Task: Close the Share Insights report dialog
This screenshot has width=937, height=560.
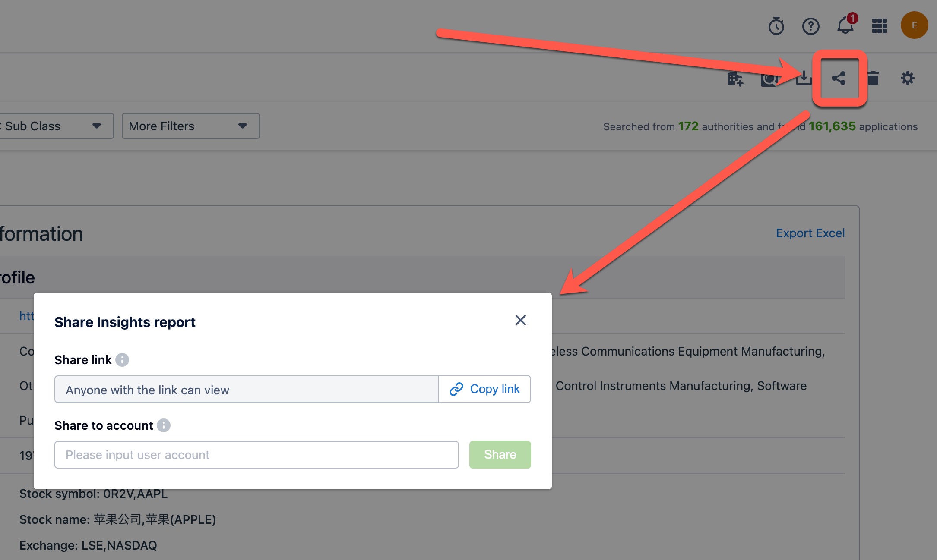Action: click(520, 320)
